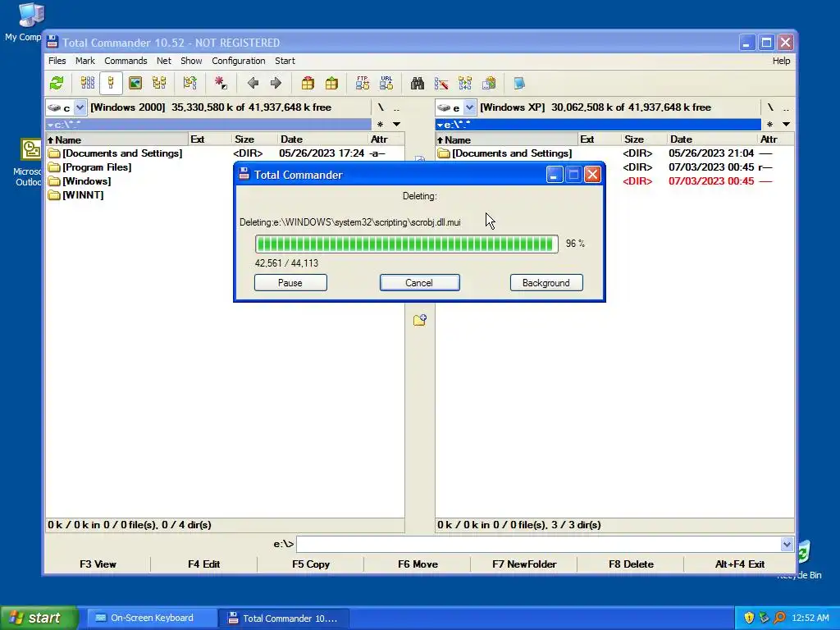Open the Net menu

coord(163,61)
